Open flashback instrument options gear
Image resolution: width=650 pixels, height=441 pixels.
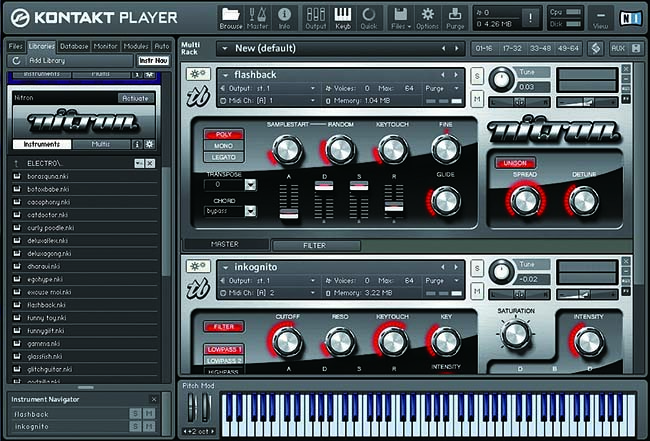pos(198,74)
